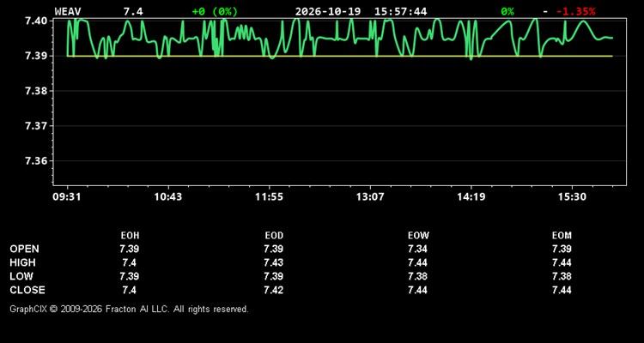Click the WEAV ticker symbol in header
This screenshot has height=343, width=644.
click(x=68, y=11)
